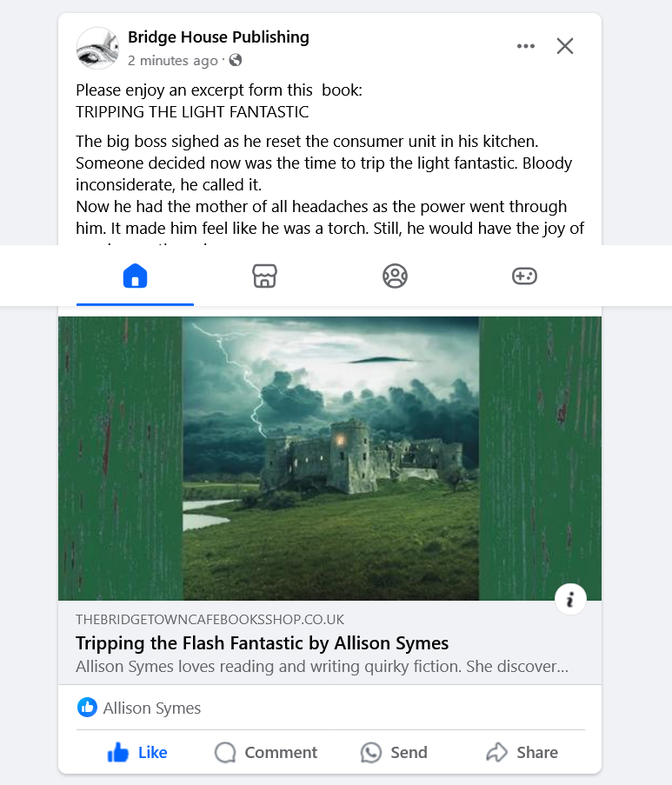Open the Marketplace storefront icon
Image resolution: width=672 pixels, height=785 pixels.
(264, 276)
